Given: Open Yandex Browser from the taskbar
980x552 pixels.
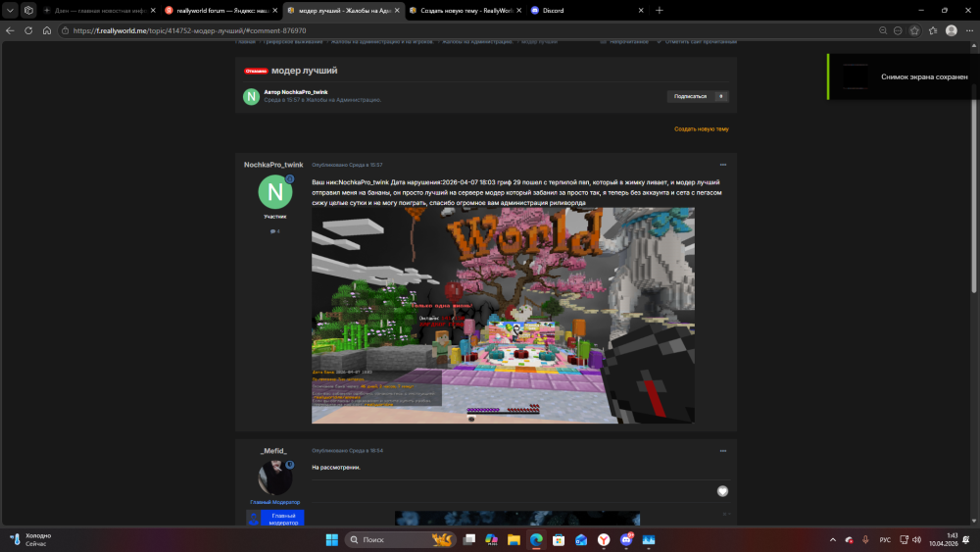Looking at the screenshot, I should pos(604,539).
